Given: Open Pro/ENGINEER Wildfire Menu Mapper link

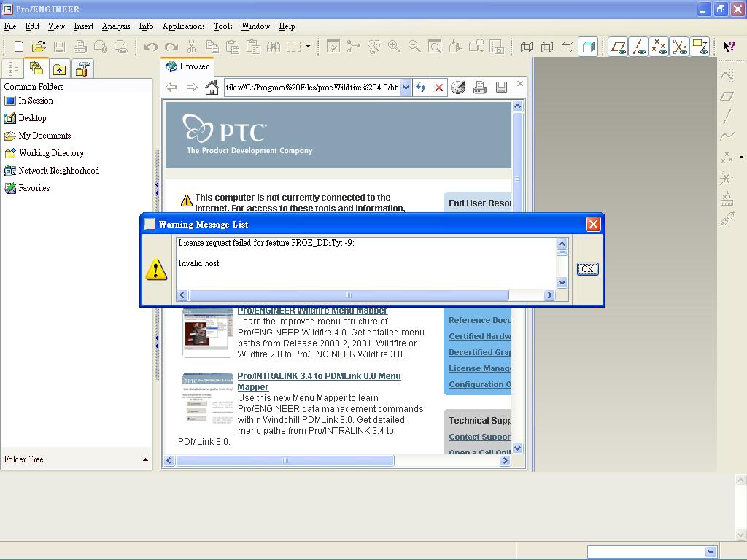Looking at the screenshot, I should coord(312,311).
